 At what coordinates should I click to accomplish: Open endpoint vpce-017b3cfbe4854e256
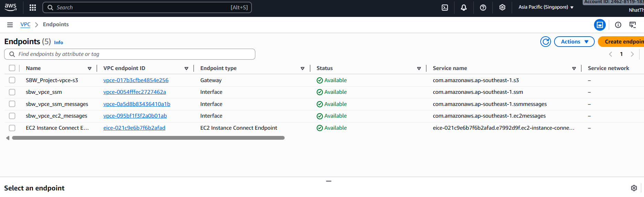[136, 80]
